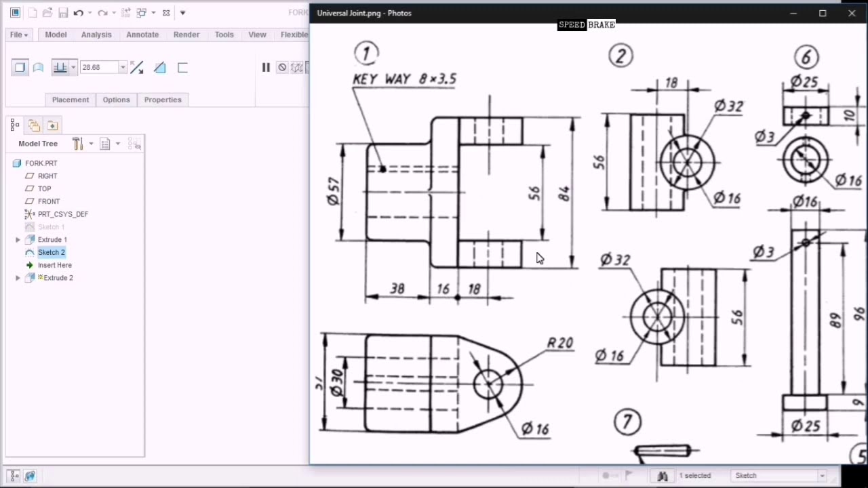Viewport: 868px width, 488px height.
Task: Click the Creo application menu icon
Action: point(15,13)
